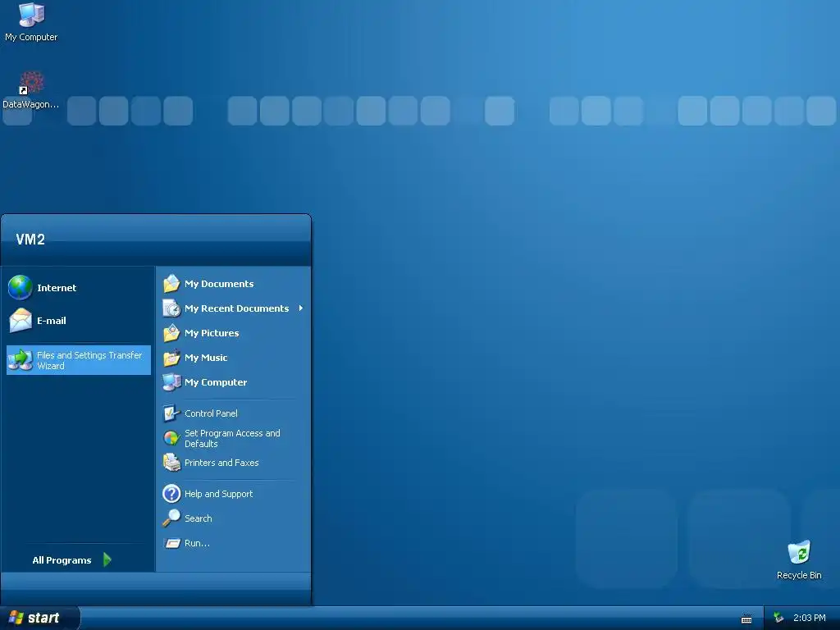
Task: Click the 2:03 PM clock
Action: pos(809,618)
